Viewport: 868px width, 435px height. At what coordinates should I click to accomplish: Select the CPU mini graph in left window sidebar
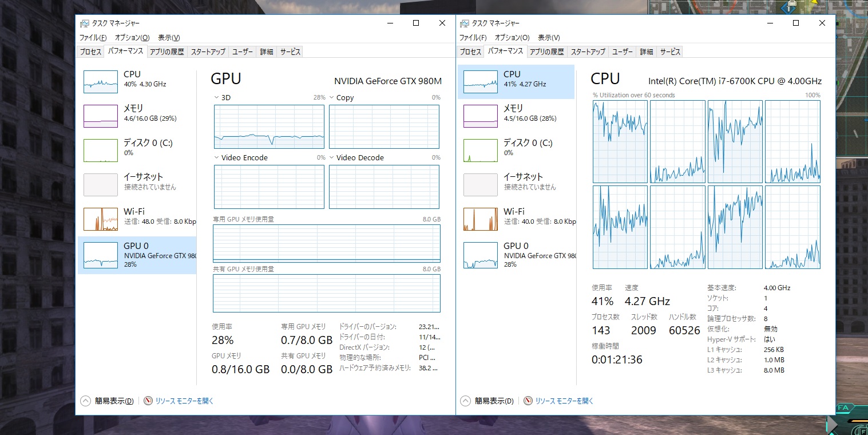tap(101, 82)
